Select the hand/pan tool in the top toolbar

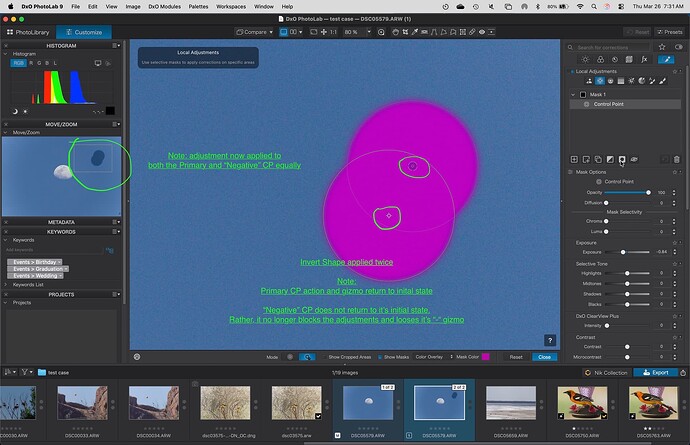click(395, 32)
